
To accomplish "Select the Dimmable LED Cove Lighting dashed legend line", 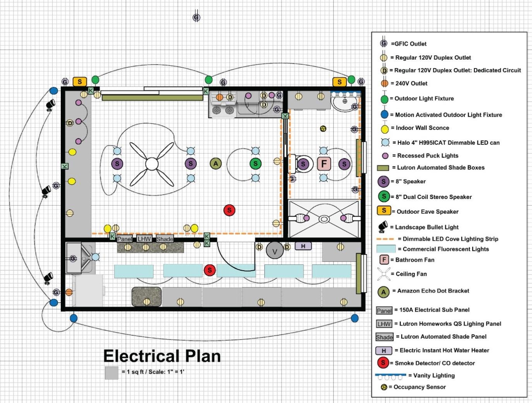I will click(x=385, y=239).
